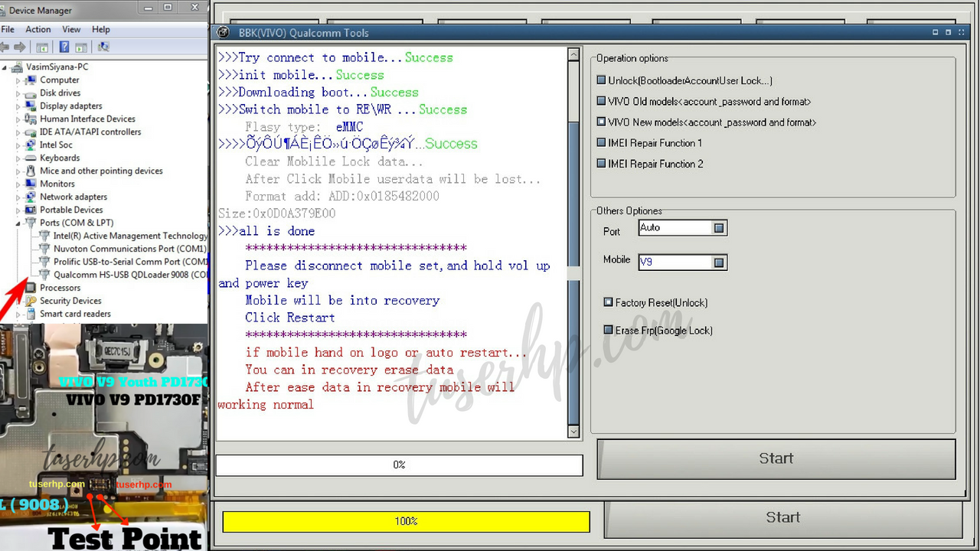The height and width of the screenshot is (551, 980).
Task: Toggle Erase Frp(Google Lock) checkbox
Action: pos(609,331)
